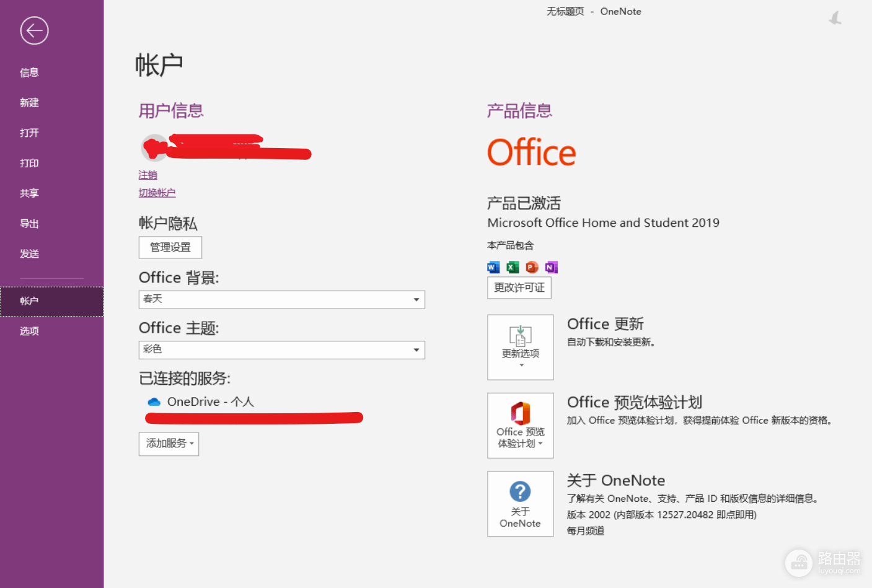Screen dimensions: 872x588
Task: Open the 新建 menu item
Action: click(x=29, y=103)
